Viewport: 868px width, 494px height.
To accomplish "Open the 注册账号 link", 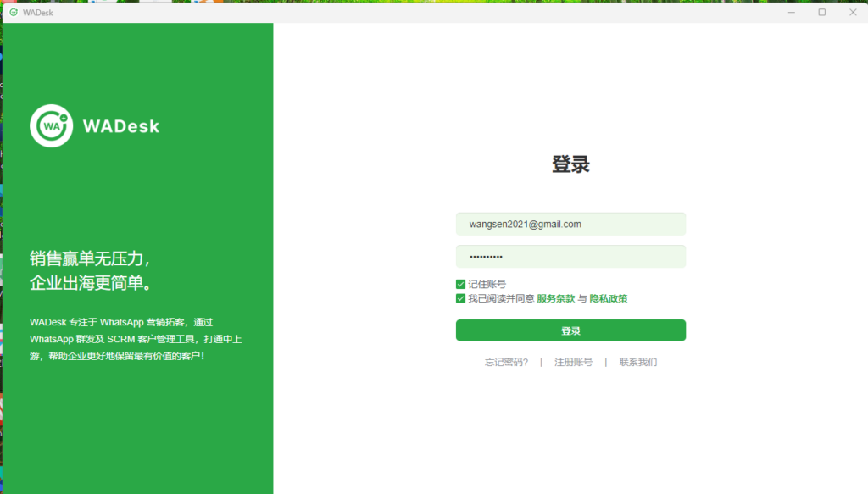I will [x=574, y=363].
